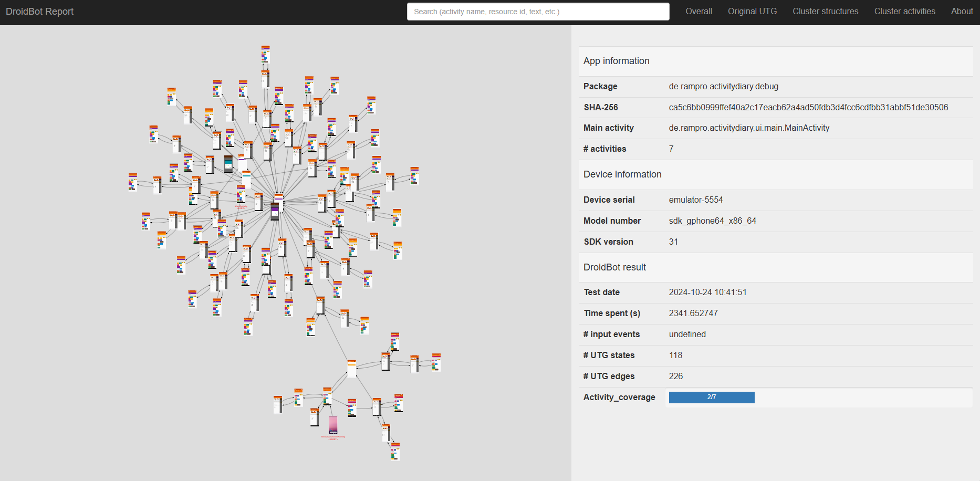
Task: Select the central purple hub node in graph
Action: point(275,211)
